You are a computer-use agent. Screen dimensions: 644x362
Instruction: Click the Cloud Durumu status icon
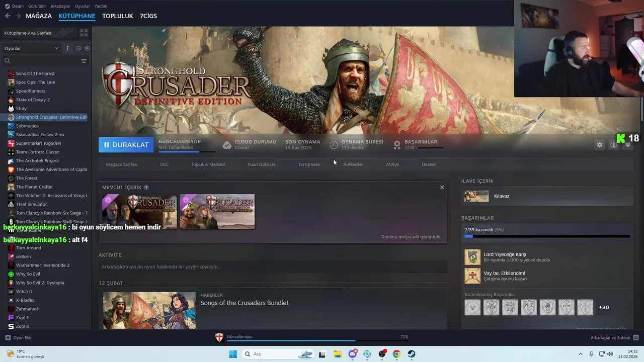pyautogui.click(x=227, y=145)
